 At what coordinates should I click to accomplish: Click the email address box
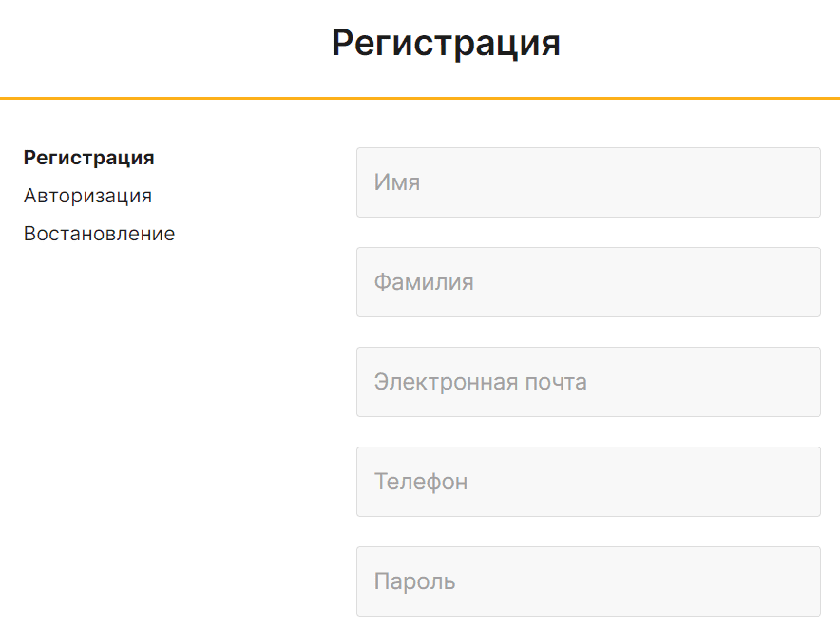(588, 382)
